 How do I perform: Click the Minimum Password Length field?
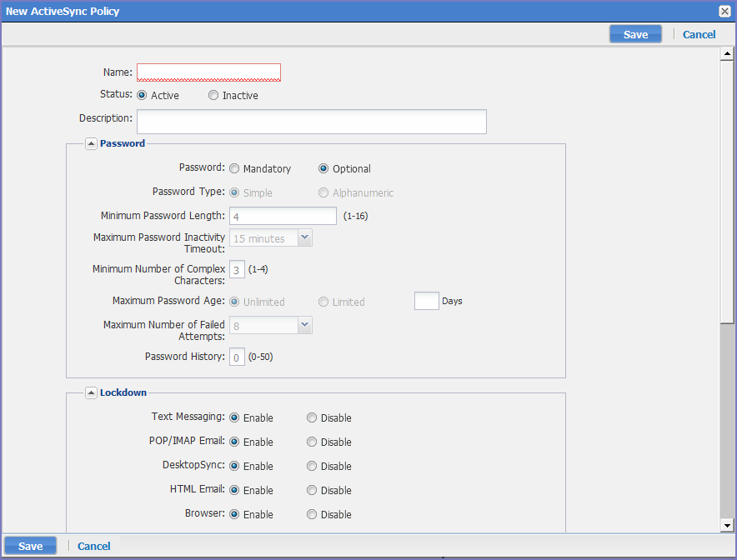[283, 216]
